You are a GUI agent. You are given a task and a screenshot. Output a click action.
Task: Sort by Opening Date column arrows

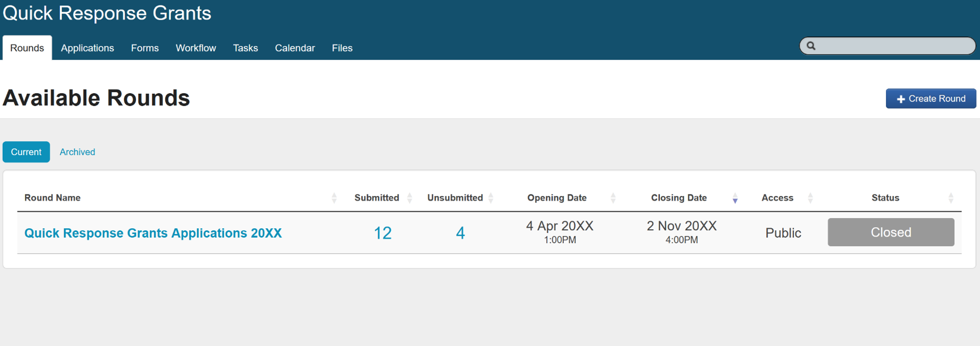coord(613,198)
